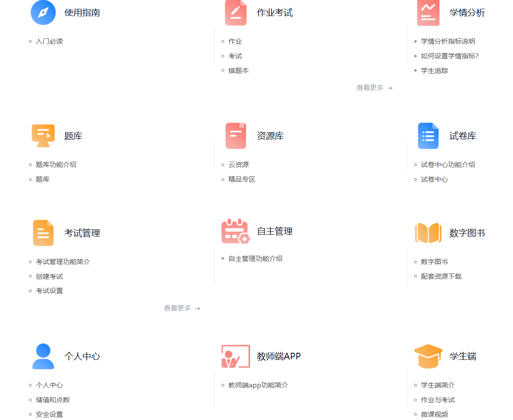Open the 个人中心 list item link
The width and height of the screenshot is (513, 420).
pyautogui.click(x=49, y=385)
